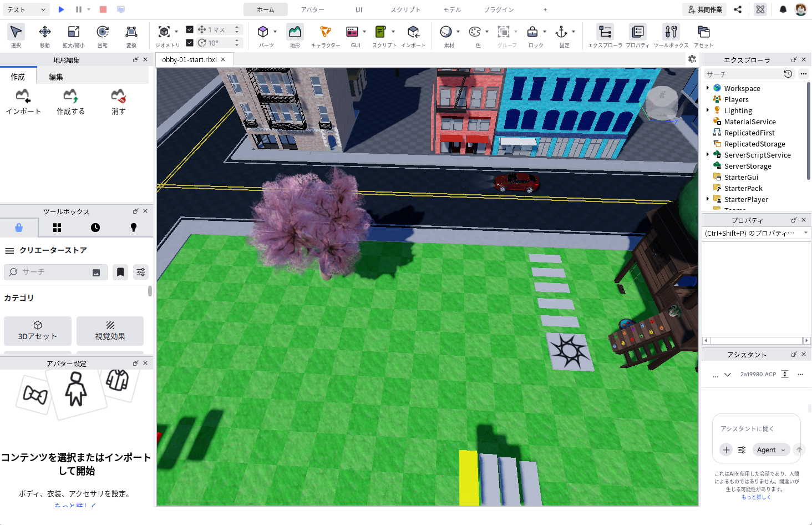Expand the StarterPlayer tree node

tap(708, 199)
